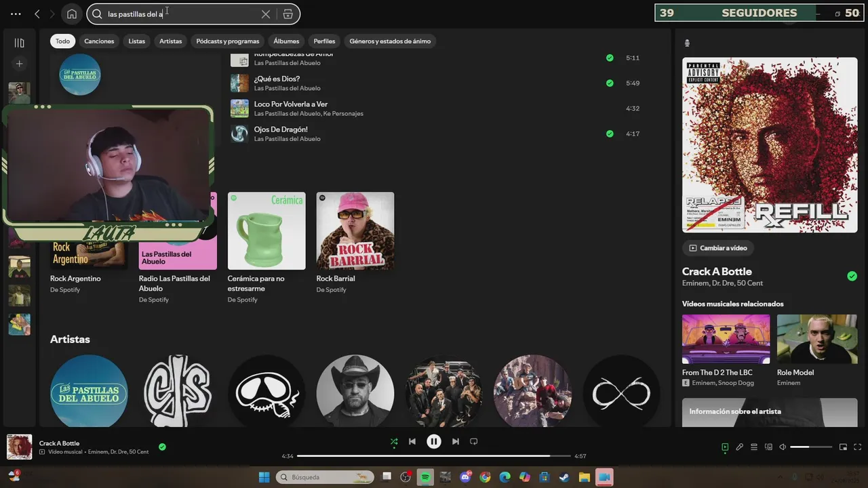Adjust the volume slider
The image size is (868, 488).
click(x=811, y=447)
